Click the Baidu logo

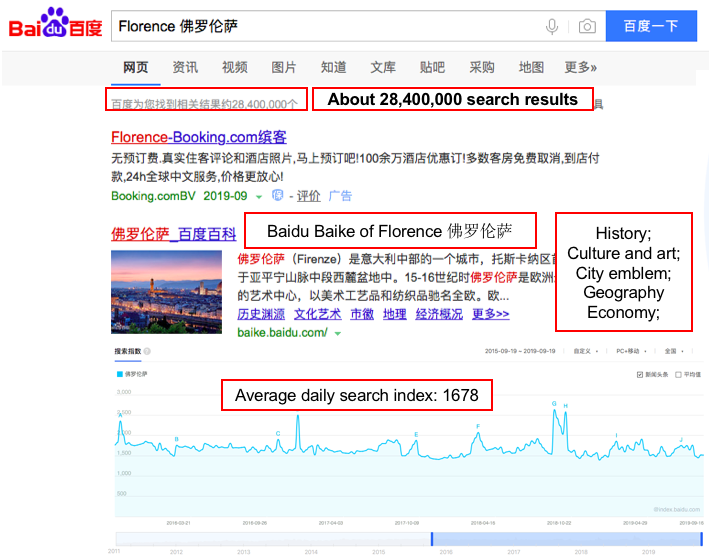pyautogui.click(x=56, y=24)
